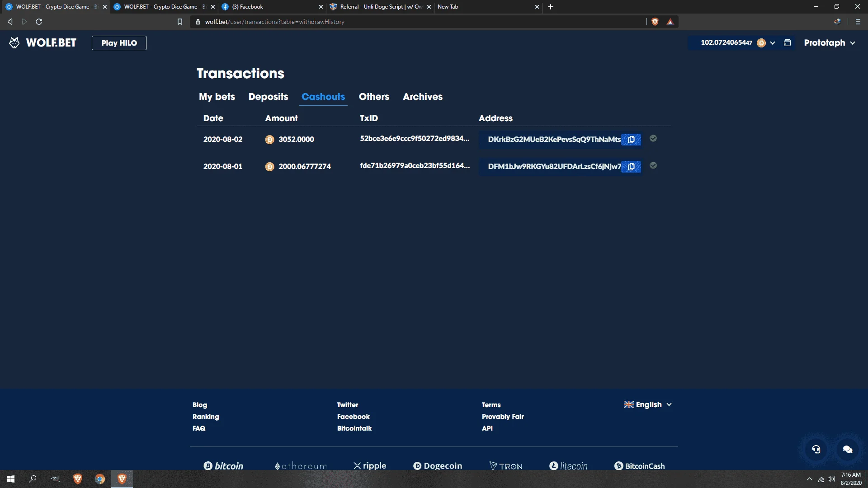The width and height of the screenshot is (868, 488).
Task: Close the Facebook browser tab
Action: pyautogui.click(x=321, y=7)
